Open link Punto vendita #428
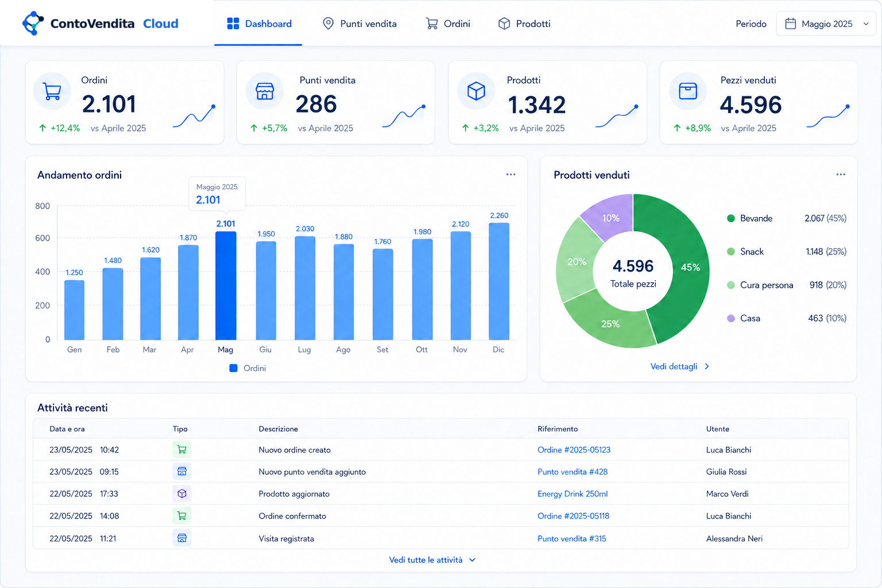Image resolution: width=882 pixels, height=588 pixels. coord(572,471)
